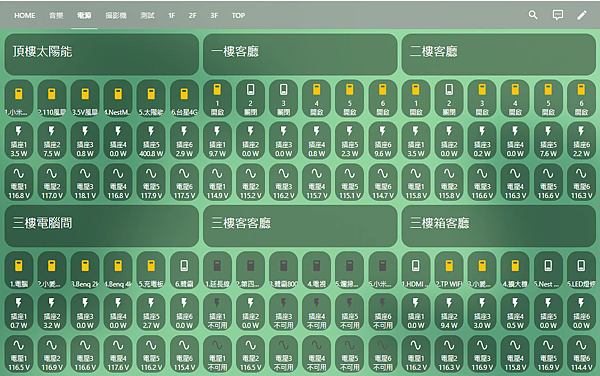Turn on outlet 3 (關閉) in 一樓客廳
The image size is (600, 376).
point(284,98)
